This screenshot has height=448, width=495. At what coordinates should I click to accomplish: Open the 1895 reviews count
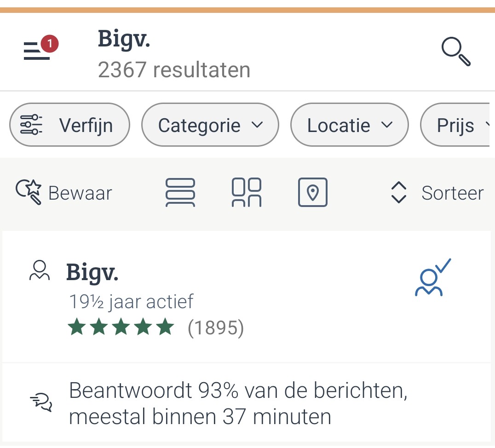216,328
